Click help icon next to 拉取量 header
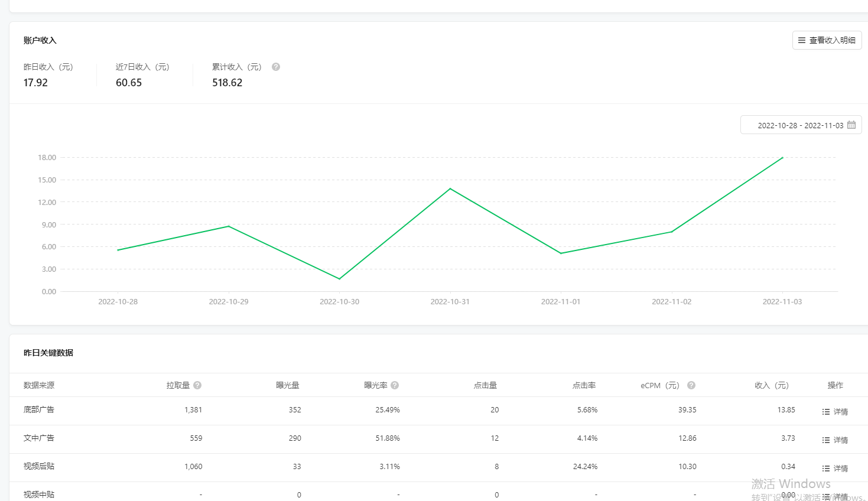868x501 pixels. click(197, 385)
